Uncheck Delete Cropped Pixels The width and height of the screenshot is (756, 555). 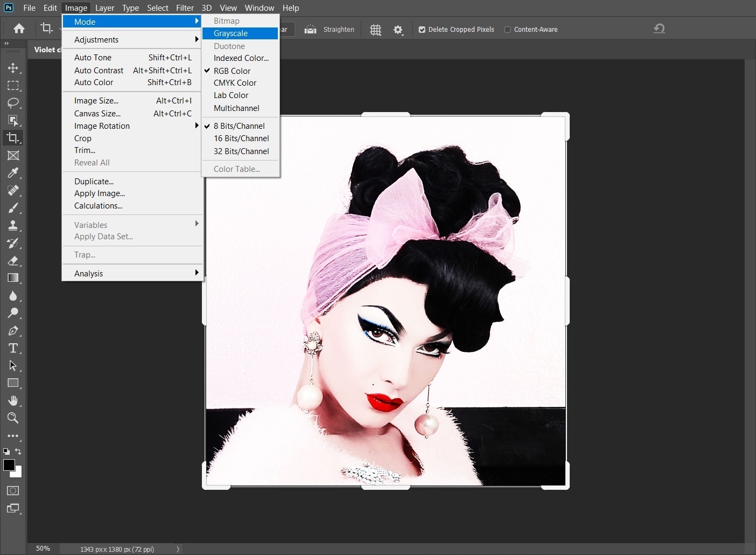click(x=422, y=30)
